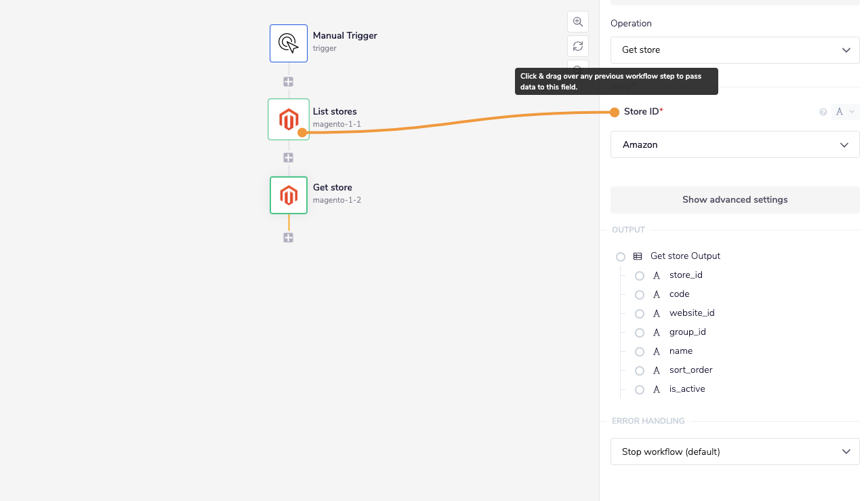Click the ERROR HANDLING section label
Screen dimensions: 868x501
coord(647,420)
